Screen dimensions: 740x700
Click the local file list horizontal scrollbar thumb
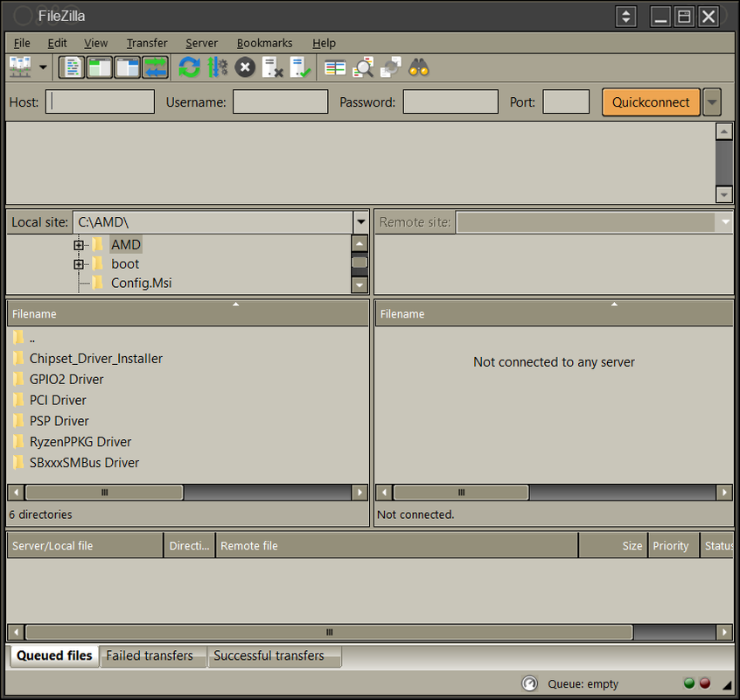point(104,493)
